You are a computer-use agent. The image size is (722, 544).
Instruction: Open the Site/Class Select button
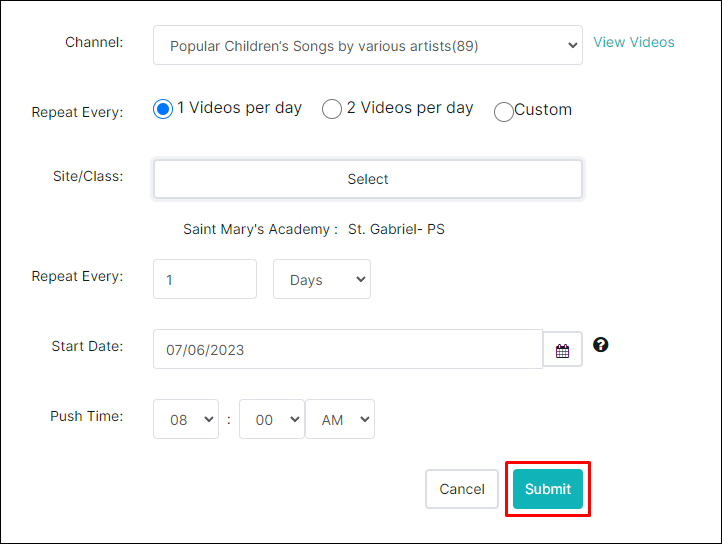367,179
